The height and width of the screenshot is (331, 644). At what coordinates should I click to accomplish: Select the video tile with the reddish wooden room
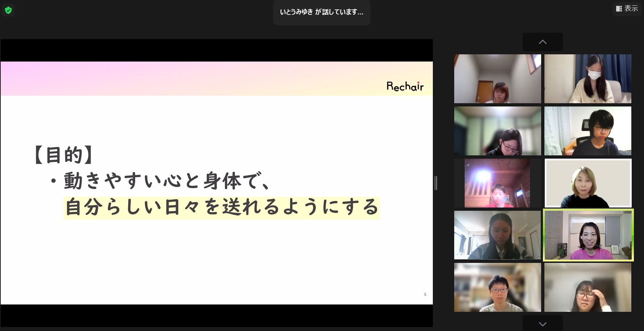point(497,183)
